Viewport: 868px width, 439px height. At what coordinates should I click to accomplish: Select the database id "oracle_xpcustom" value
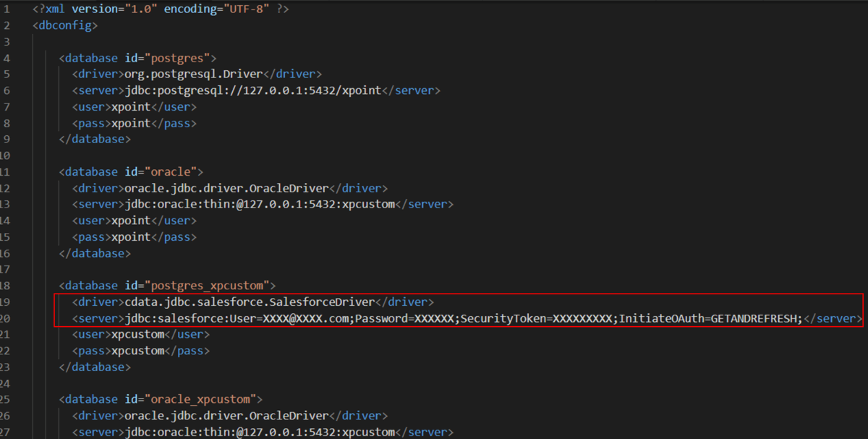200,399
